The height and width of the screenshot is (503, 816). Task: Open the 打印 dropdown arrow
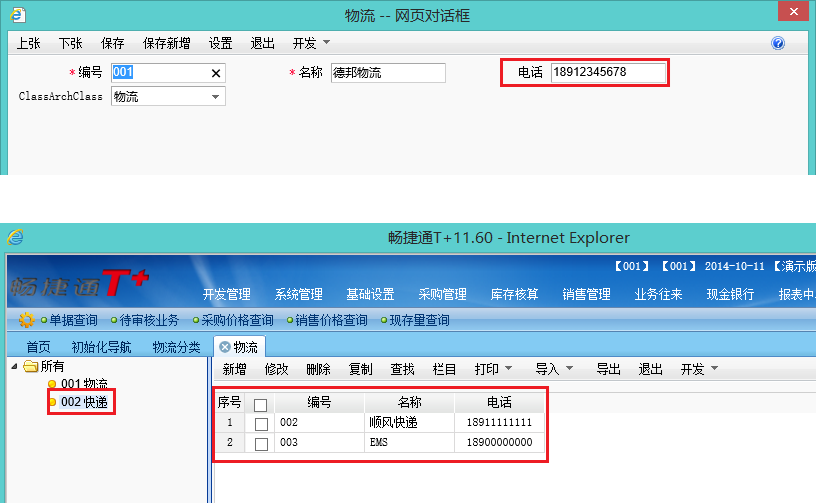tap(508, 368)
